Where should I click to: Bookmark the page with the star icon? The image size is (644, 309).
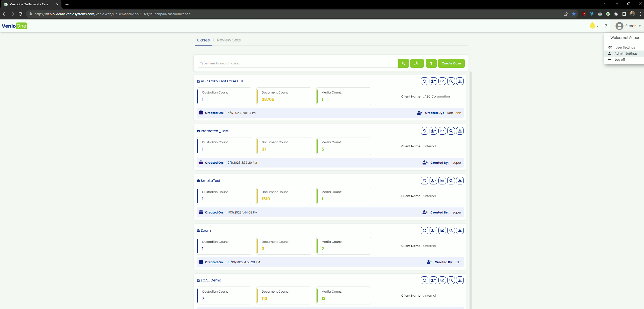pyautogui.click(x=574, y=14)
